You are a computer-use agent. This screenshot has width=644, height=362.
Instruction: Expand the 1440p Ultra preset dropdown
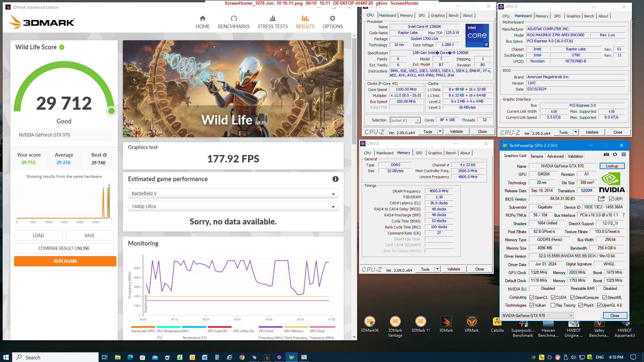[233, 206]
